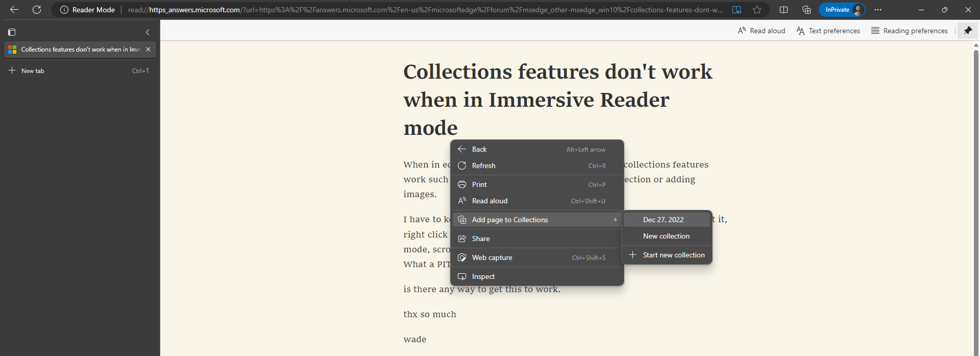Image resolution: width=980 pixels, height=356 pixels.
Task: Click the plus icon beside Start new collection
Action: coord(633,255)
